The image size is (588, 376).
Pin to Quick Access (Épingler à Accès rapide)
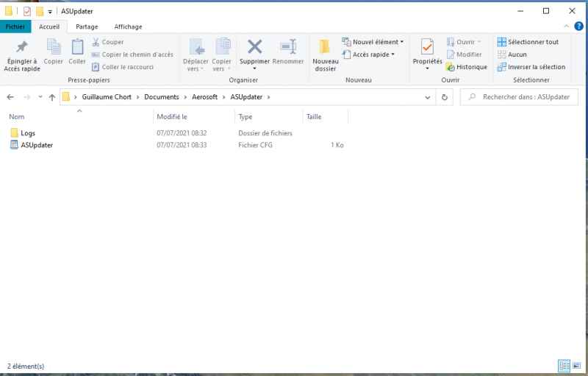click(x=22, y=55)
